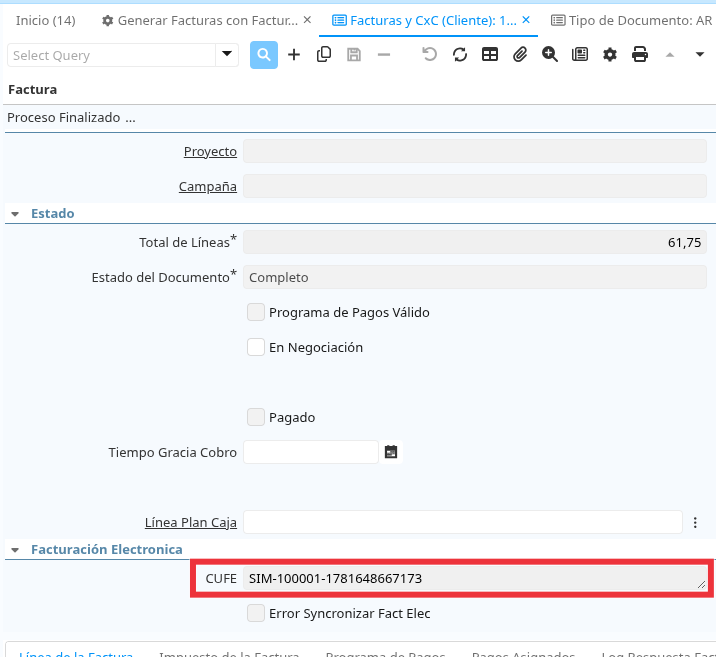Switch to Generar Facturas con Factur... tab

(208, 21)
